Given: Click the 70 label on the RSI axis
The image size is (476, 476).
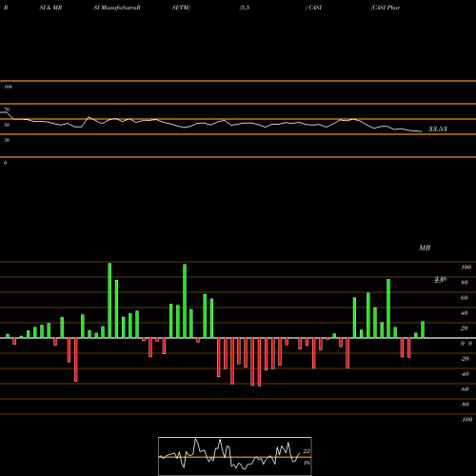Looking at the screenshot, I should click(x=7, y=109).
